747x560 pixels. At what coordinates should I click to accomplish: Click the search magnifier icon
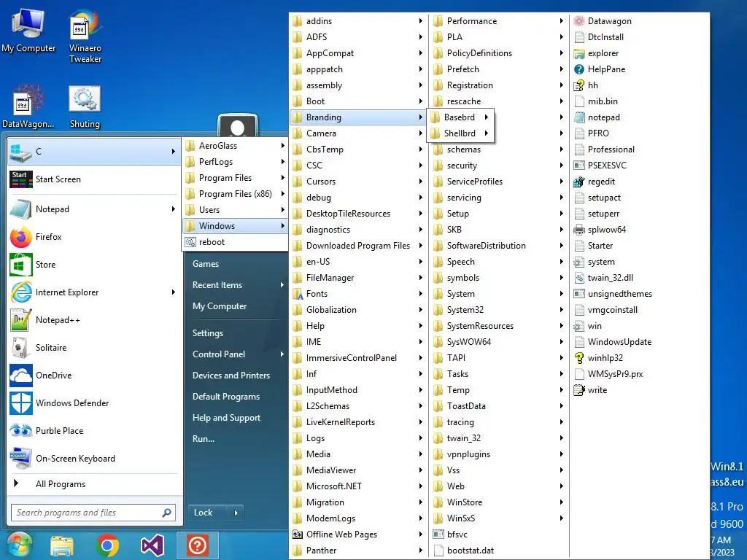click(x=167, y=513)
